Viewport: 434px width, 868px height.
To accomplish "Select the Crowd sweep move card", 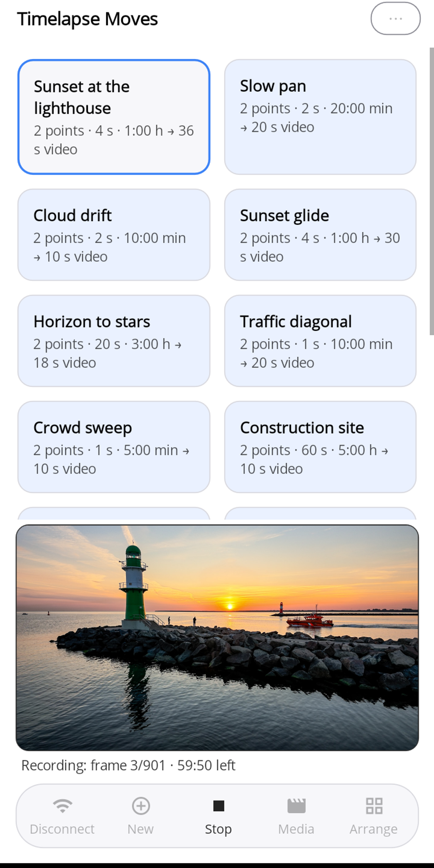I will [114, 447].
